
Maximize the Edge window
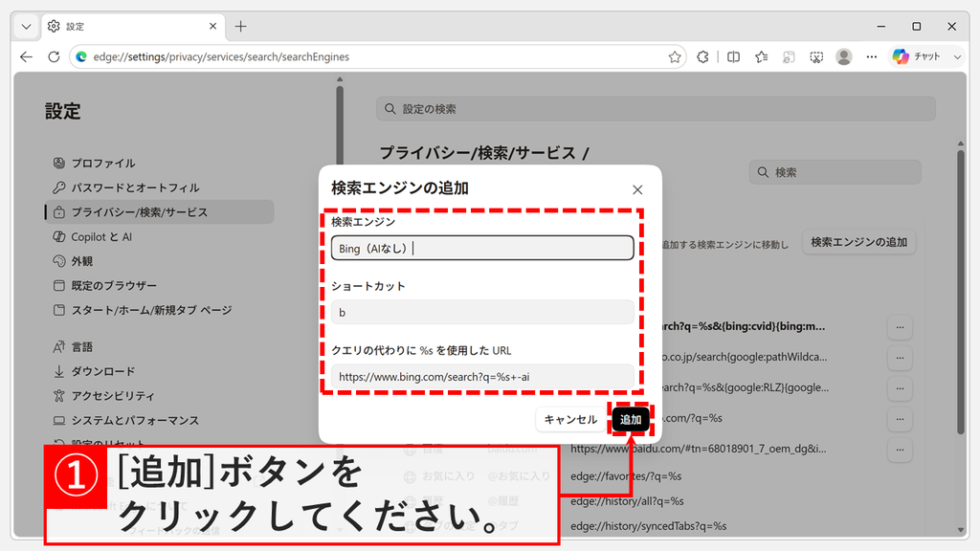pos(916,26)
